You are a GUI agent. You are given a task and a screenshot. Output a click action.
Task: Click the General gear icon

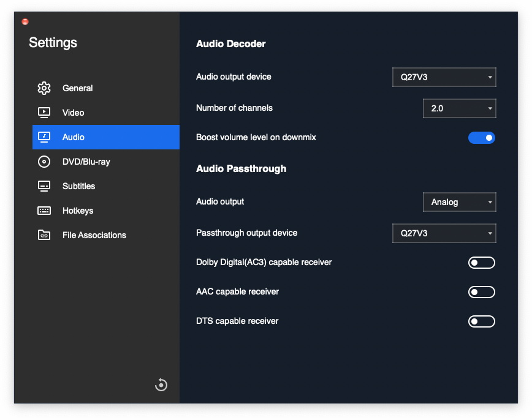(44, 88)
